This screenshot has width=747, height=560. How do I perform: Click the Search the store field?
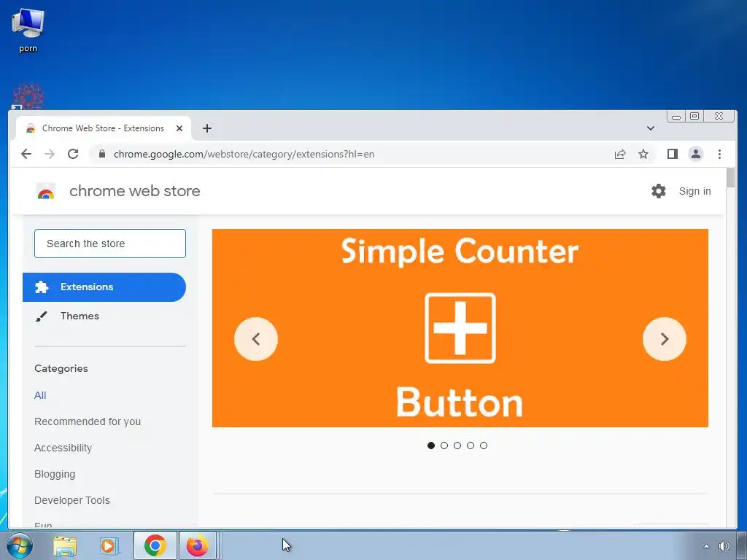(x=110, y=244)
